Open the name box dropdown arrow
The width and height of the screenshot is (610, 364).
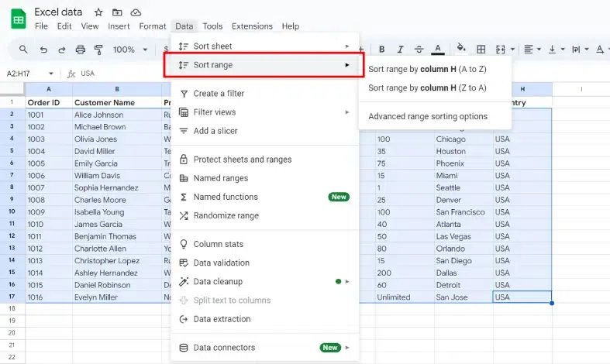point(51,74)
